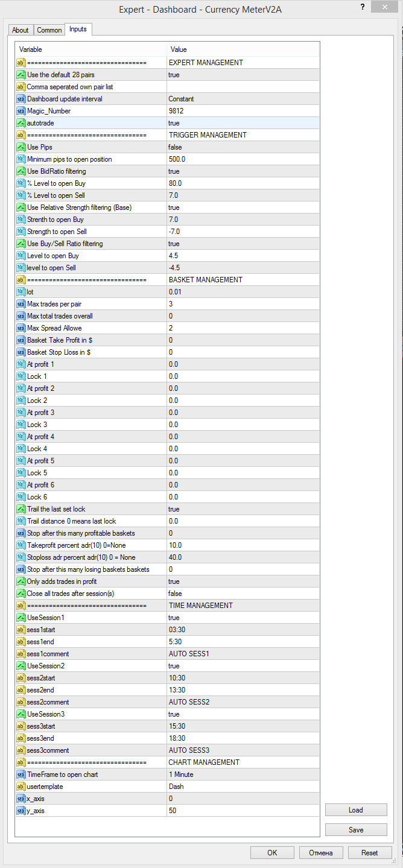This screenshot has height=868, width=403.
Task: Click the integer icon next to y_axis
Action: click(x=21, y=811)
